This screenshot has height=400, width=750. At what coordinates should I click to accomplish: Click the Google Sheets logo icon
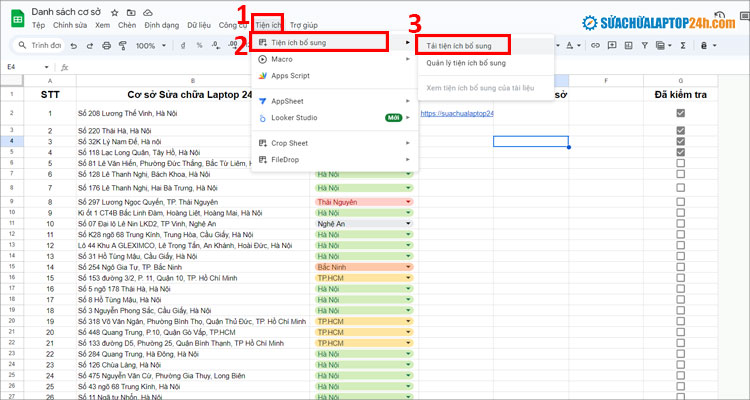(16, 17)
